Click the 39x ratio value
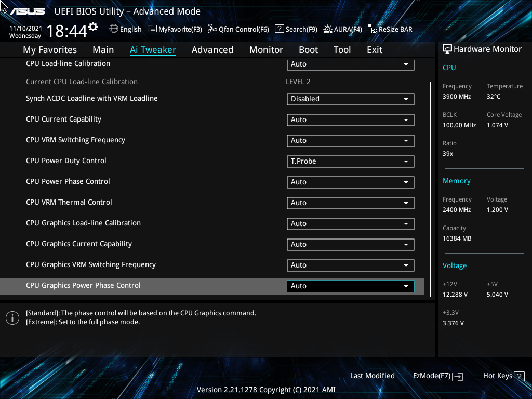532x399 pixels. pos(447,154)
